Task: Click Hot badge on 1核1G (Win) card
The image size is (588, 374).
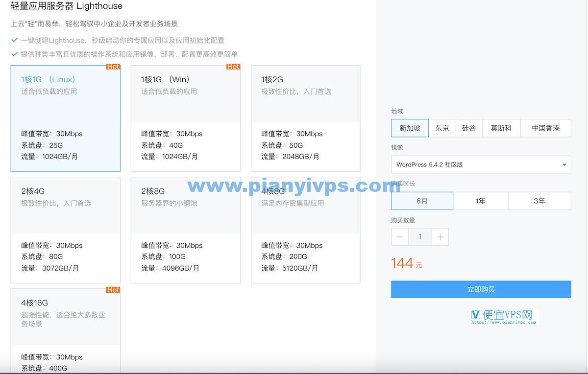Action: coord(233,67)
